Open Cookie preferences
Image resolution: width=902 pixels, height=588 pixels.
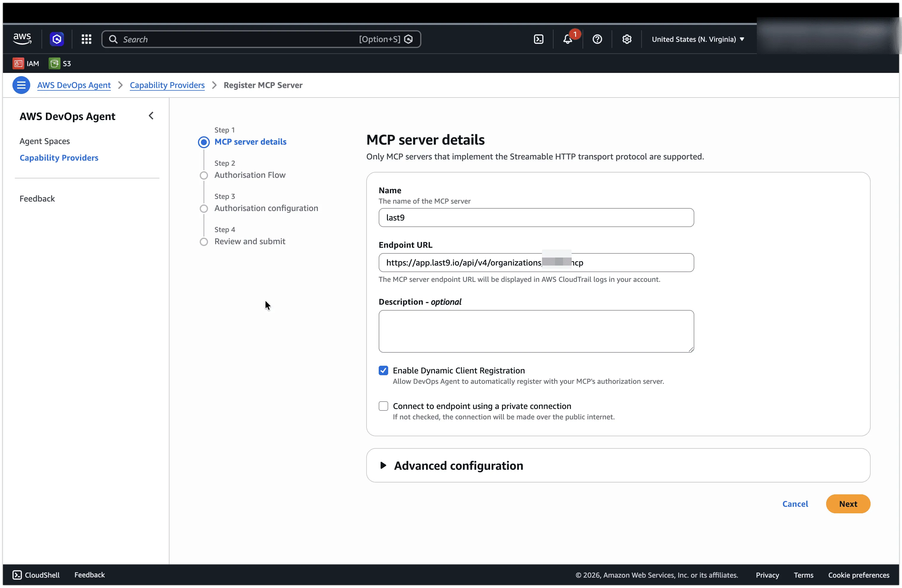[x=859, y=575]
